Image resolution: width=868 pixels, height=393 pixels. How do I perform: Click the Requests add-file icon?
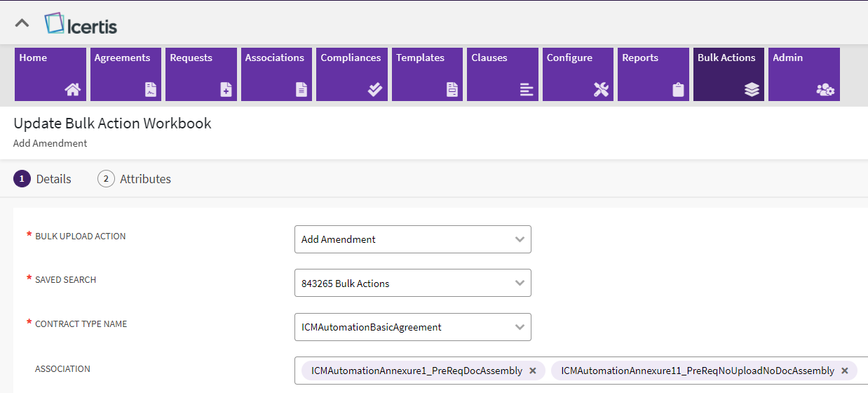(226, 89)
